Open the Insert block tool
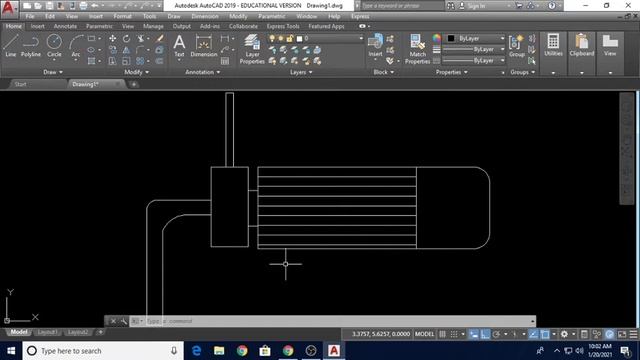640x360 pixels. tap(375, 46)
